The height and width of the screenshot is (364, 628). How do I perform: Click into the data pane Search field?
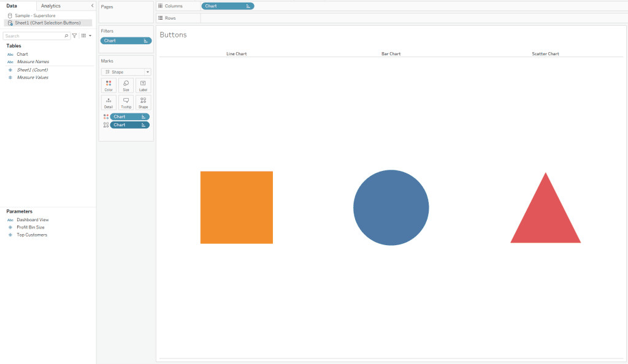click(34, 36)
